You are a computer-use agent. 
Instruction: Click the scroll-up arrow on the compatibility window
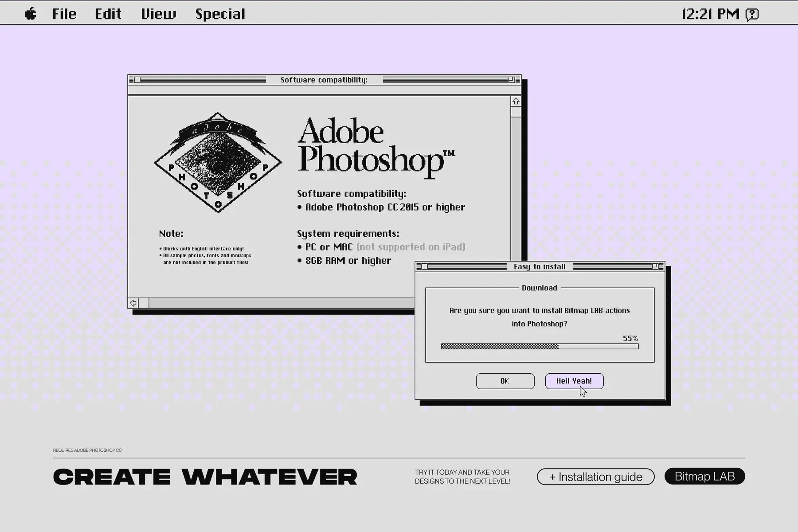pos(516,101)
